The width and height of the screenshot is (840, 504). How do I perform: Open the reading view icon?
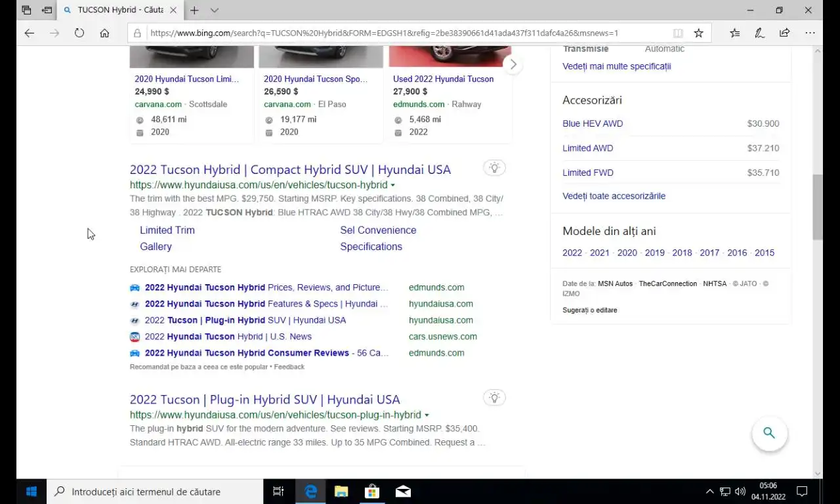click(678, 33)
